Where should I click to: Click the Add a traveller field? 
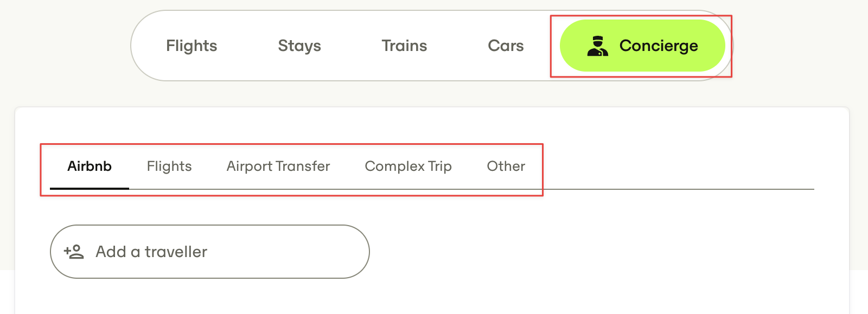[210, 252]
